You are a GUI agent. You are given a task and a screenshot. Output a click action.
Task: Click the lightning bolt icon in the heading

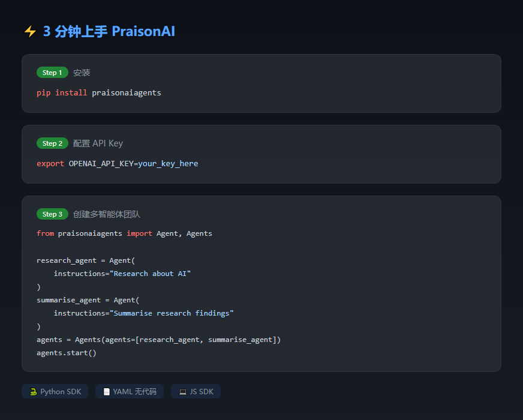click(x=30, y=32)
